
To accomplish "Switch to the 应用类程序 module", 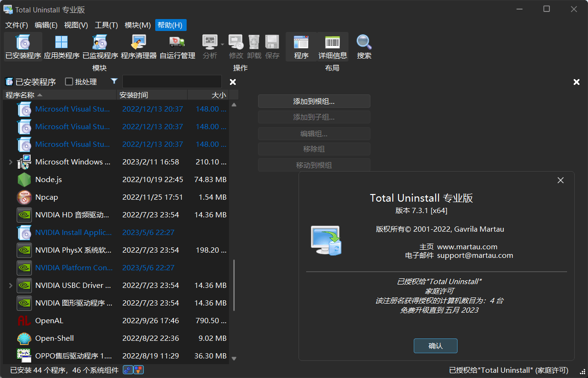I will click(60, 46).
